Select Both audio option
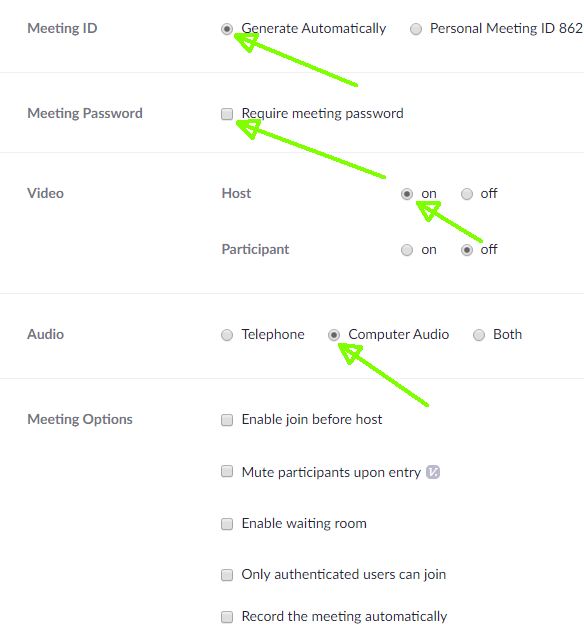The image size is (584, 641). click(479, 335)
